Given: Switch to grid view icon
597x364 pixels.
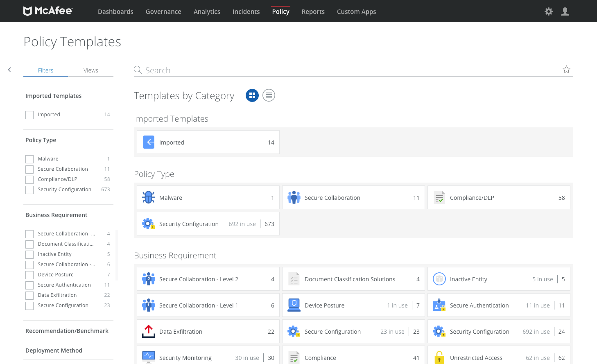Looking at the screenshot, I should tap(252, 95).
